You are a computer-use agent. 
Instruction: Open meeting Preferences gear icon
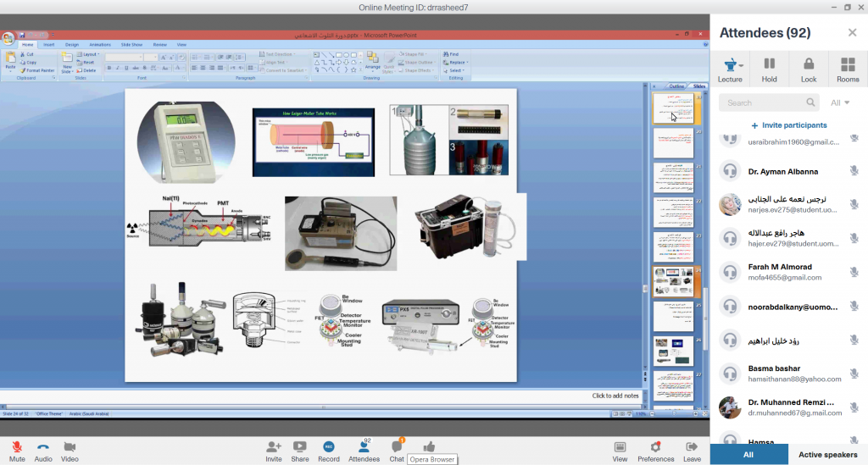tap(655, 446)
